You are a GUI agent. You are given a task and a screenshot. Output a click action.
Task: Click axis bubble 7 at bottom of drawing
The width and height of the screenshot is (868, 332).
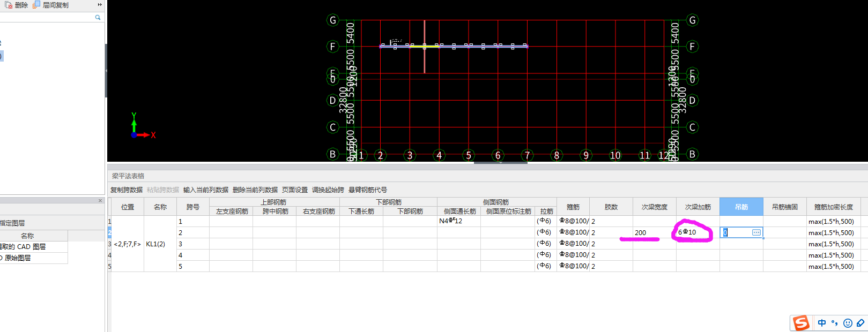click(x=527, y=155)
